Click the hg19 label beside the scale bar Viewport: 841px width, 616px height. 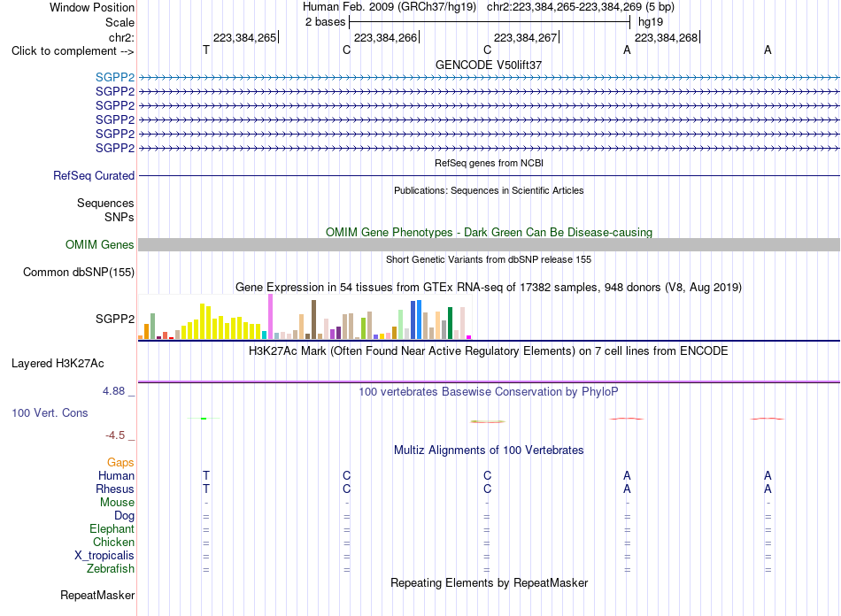(x=651, y=22)
